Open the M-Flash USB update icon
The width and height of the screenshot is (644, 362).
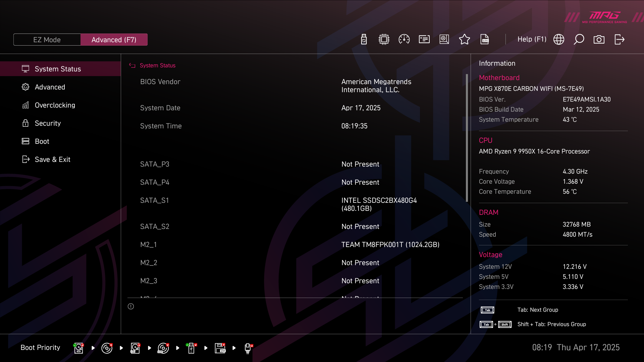[x=364, y=40]
